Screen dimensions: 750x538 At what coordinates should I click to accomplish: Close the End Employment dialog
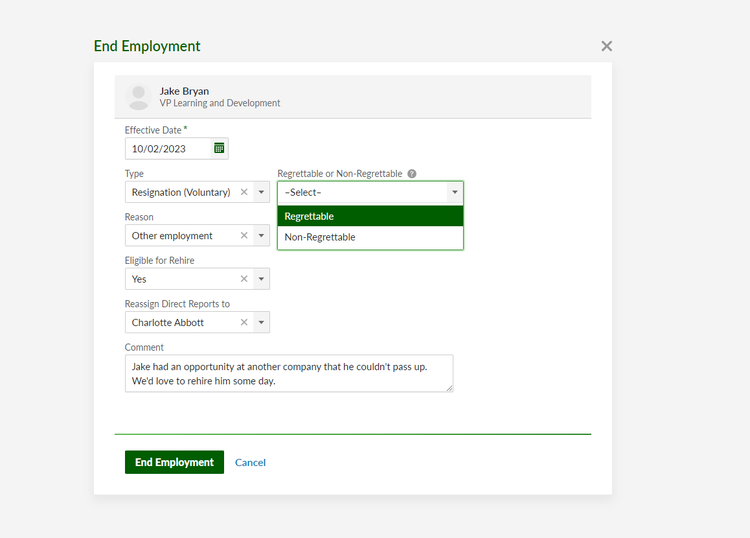[606, 46]
